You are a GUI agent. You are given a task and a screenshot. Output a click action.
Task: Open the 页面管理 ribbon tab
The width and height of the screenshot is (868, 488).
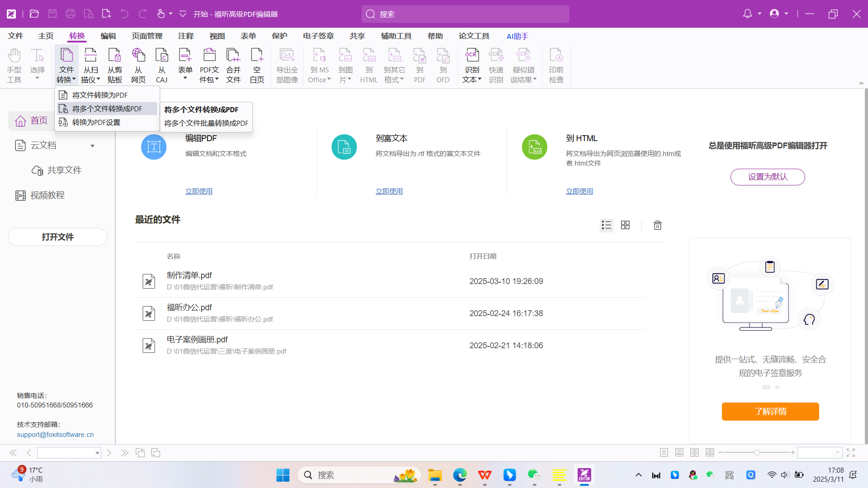pos(147,36)
